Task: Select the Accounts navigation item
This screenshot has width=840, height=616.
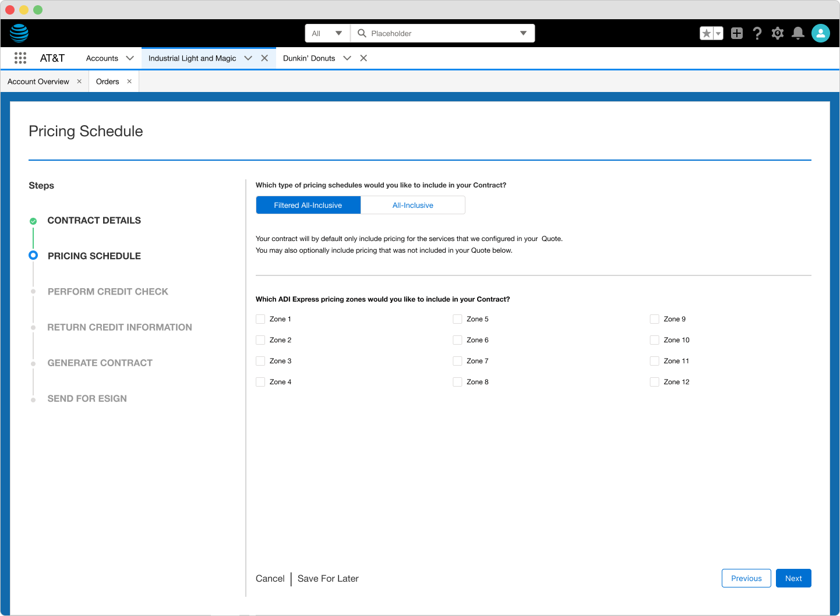Action: [102, 58]
